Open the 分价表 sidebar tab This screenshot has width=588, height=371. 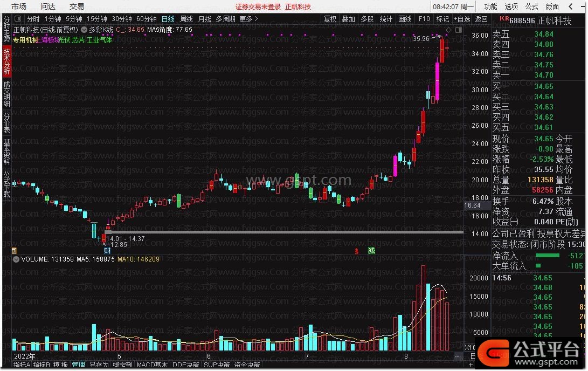[7, 122]
